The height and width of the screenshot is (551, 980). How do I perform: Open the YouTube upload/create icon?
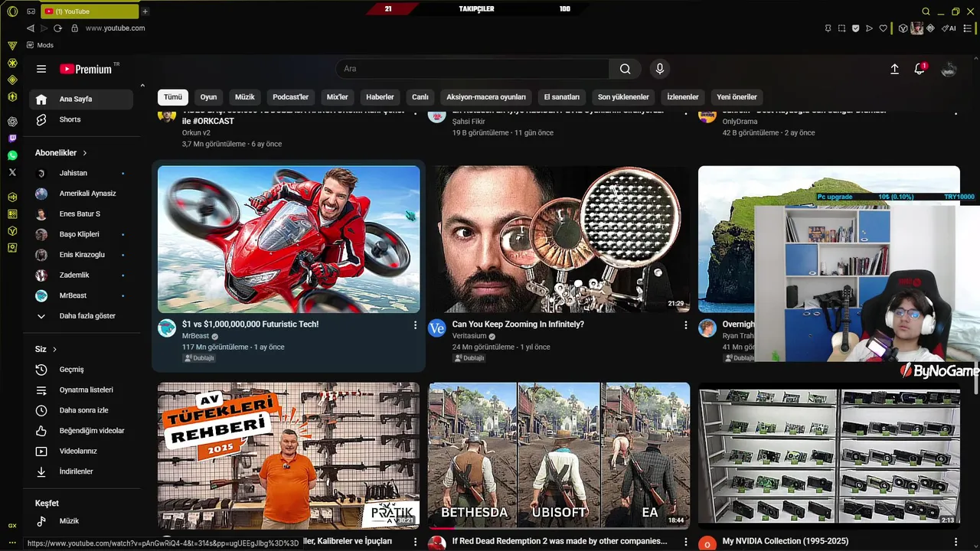[x=894, y=69]
